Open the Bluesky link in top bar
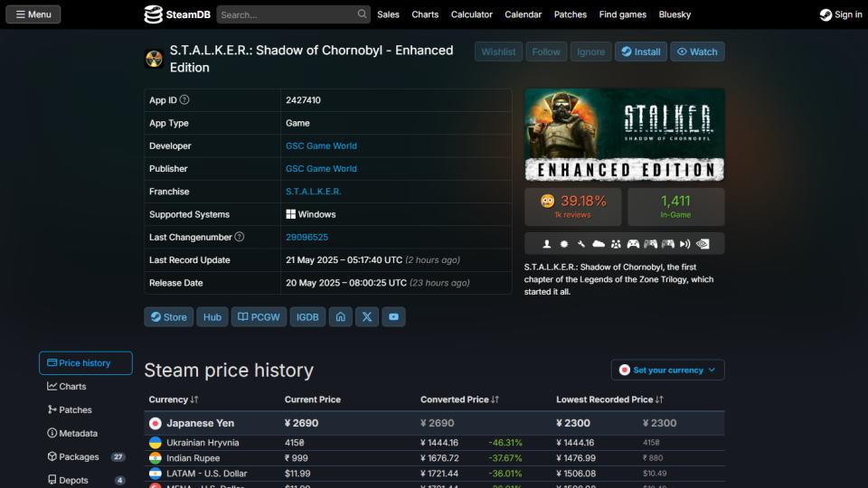This screenshot has height=488, width=868. 675,14
